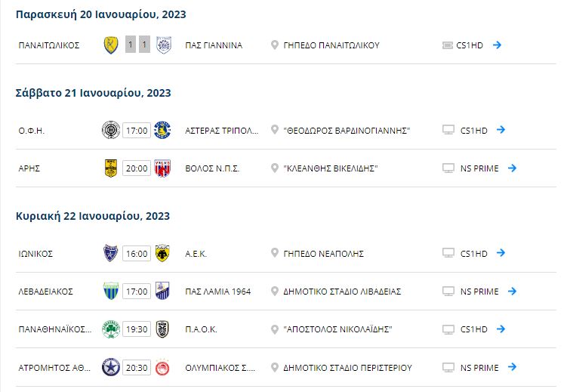Click the Π.Α.Ο.Κ. team name
Screen dimensions: 567x392
[201, 330]
